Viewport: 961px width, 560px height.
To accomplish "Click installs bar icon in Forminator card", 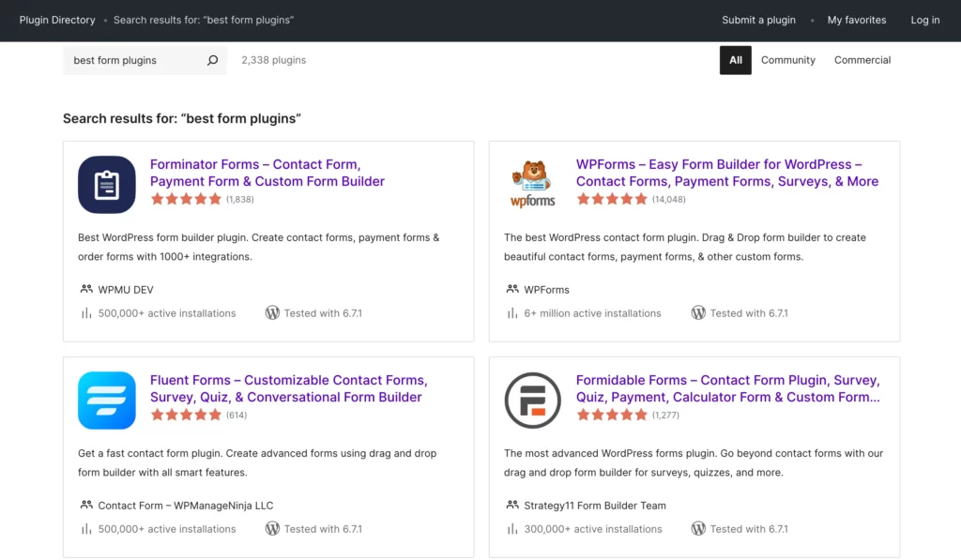I will [x=85, y=313].
